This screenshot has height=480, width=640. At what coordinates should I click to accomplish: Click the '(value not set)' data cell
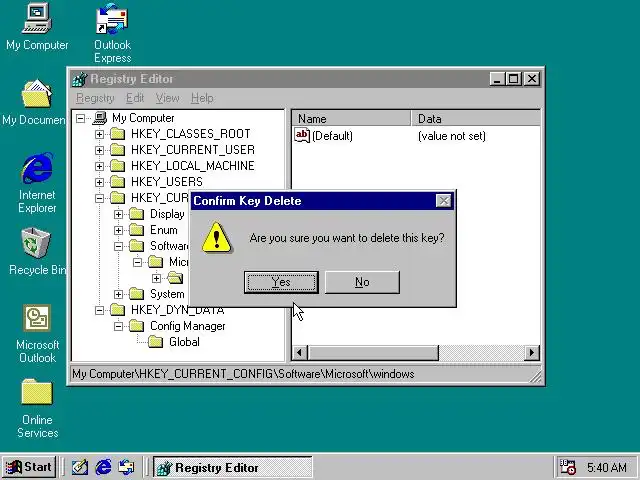click(451, 136)
